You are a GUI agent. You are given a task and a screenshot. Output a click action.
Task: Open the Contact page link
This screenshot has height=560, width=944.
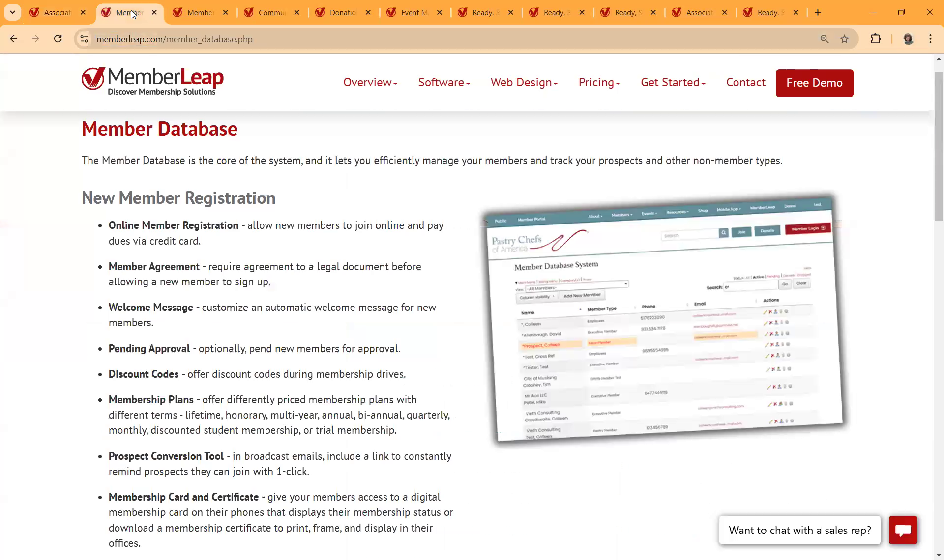(x=746, y=83)
